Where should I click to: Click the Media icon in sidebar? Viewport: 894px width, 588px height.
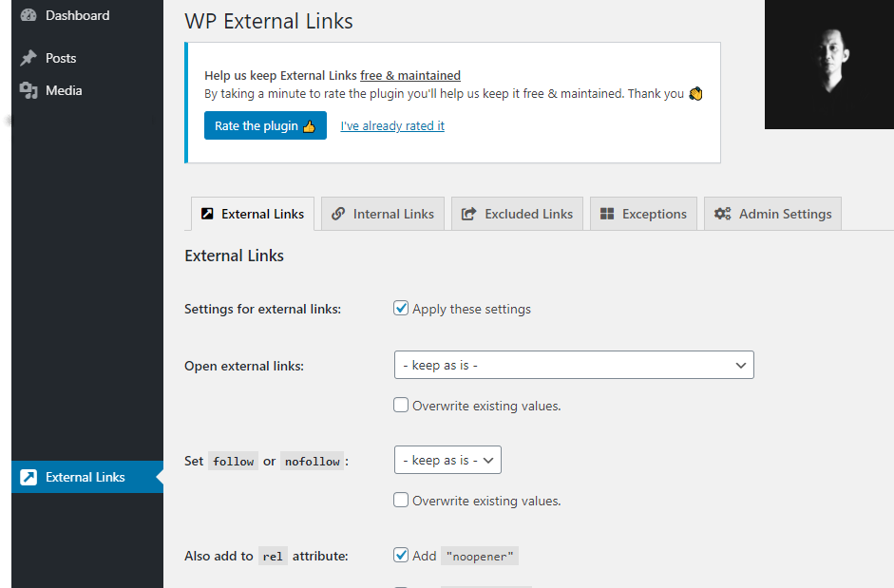click(29, 90)
